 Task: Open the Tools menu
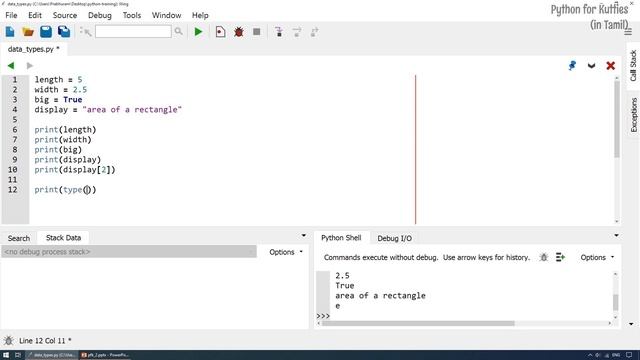tap(132, 15)
